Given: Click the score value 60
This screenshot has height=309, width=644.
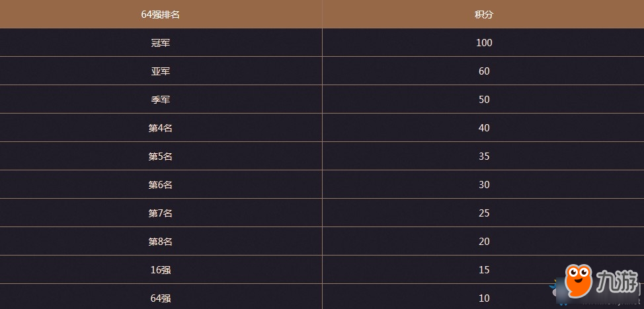Looking at the screenshot, I should click(x=484, y=71).
